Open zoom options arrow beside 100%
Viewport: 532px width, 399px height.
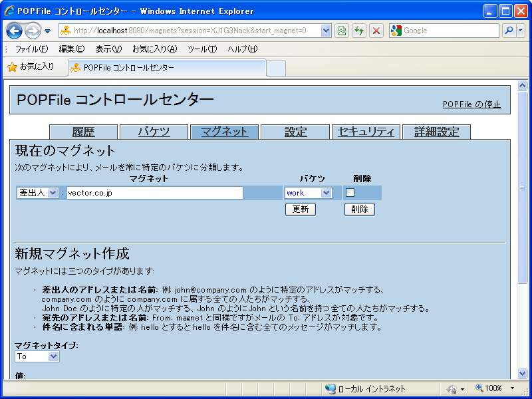pos(512,388)
